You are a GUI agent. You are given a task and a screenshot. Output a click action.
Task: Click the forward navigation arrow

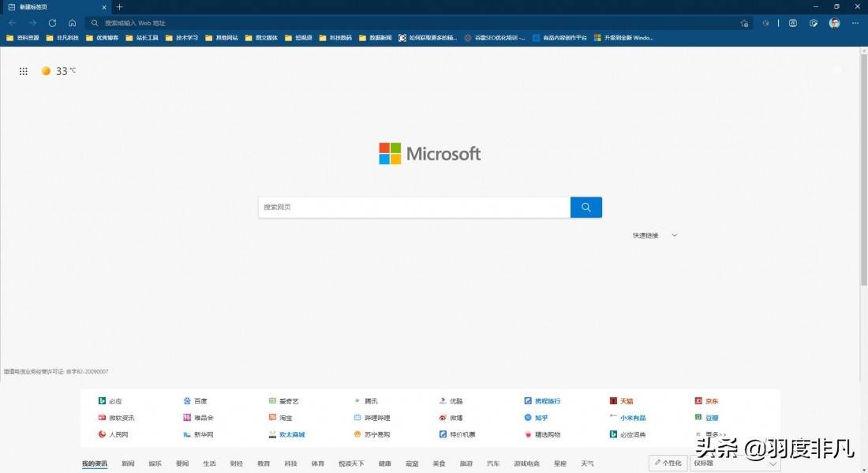click(x=32, y=23)
